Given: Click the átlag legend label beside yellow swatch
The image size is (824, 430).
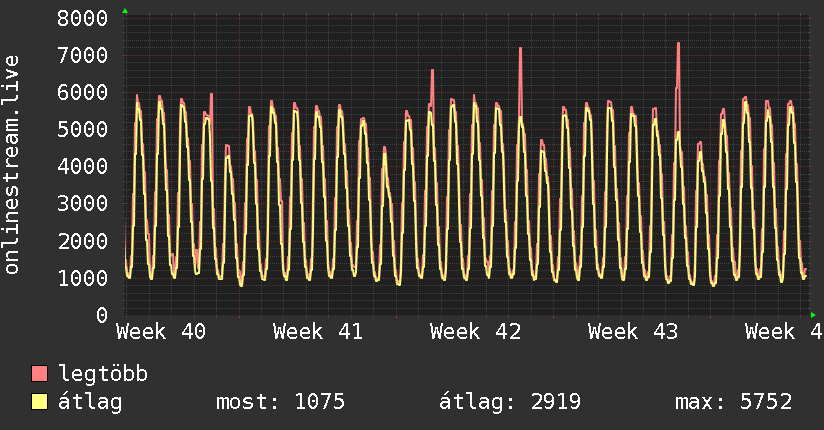Looking at the screenshot, I should click(x=90, y=402).
